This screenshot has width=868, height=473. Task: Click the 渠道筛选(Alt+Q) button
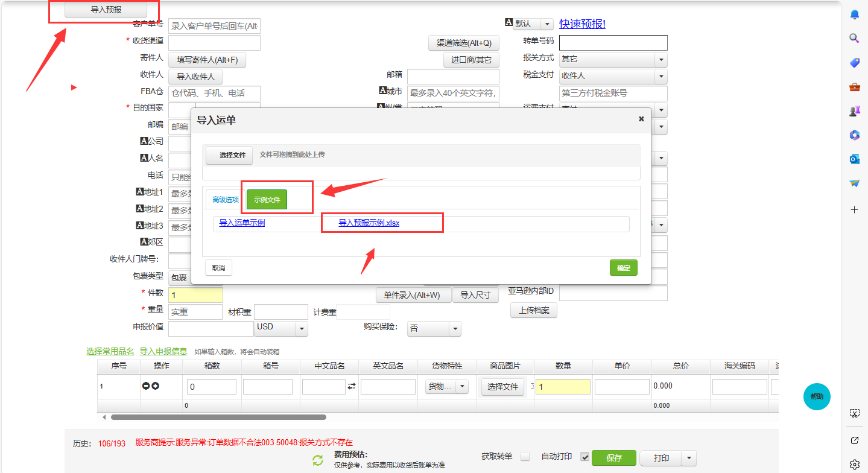click(464, 43)
